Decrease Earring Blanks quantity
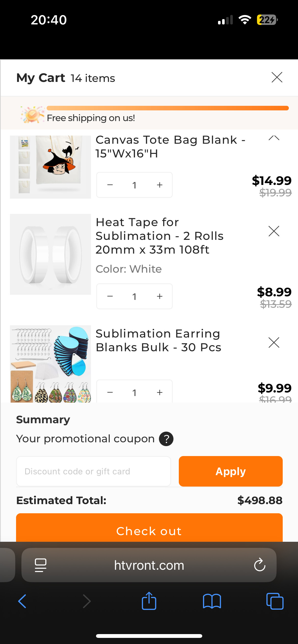The width and height of the screenshot is (298, 644). pyautogui.click(x=110, y=392)
